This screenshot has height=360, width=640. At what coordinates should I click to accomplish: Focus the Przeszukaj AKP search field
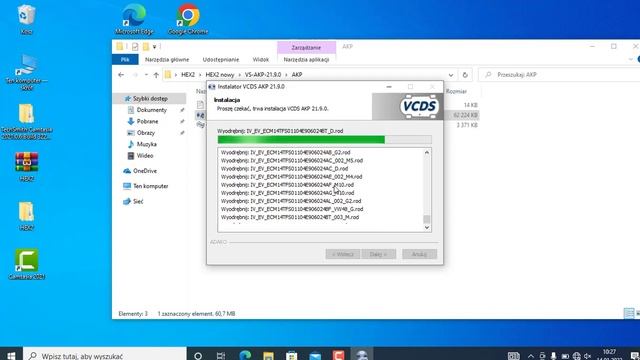559,75
